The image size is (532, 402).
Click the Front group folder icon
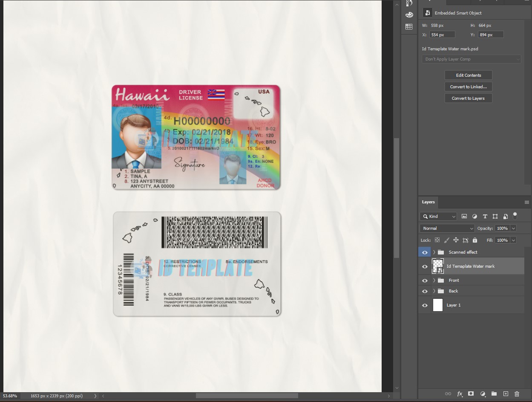[441, 281]
